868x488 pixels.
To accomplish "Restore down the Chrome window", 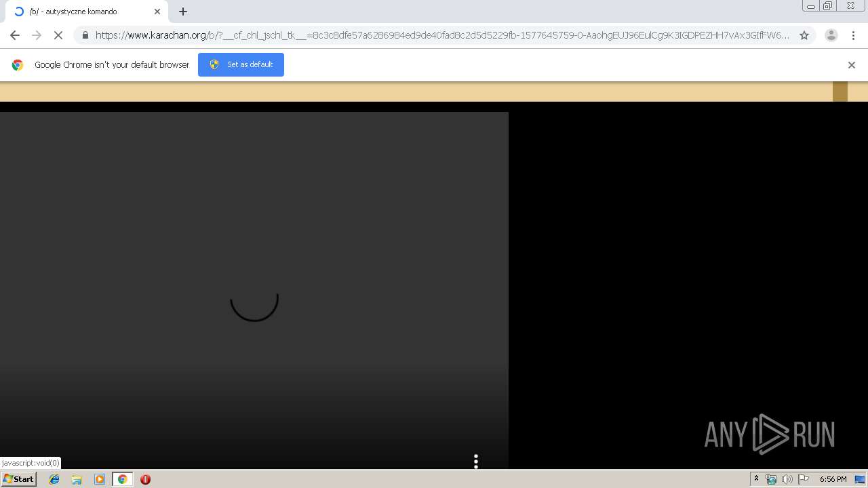I will 828,6.
